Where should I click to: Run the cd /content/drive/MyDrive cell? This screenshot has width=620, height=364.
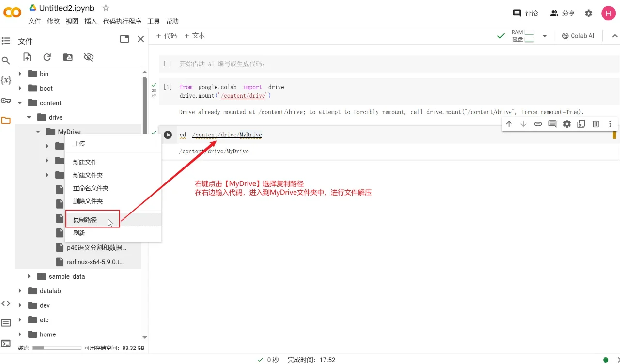tap(168, 135)
